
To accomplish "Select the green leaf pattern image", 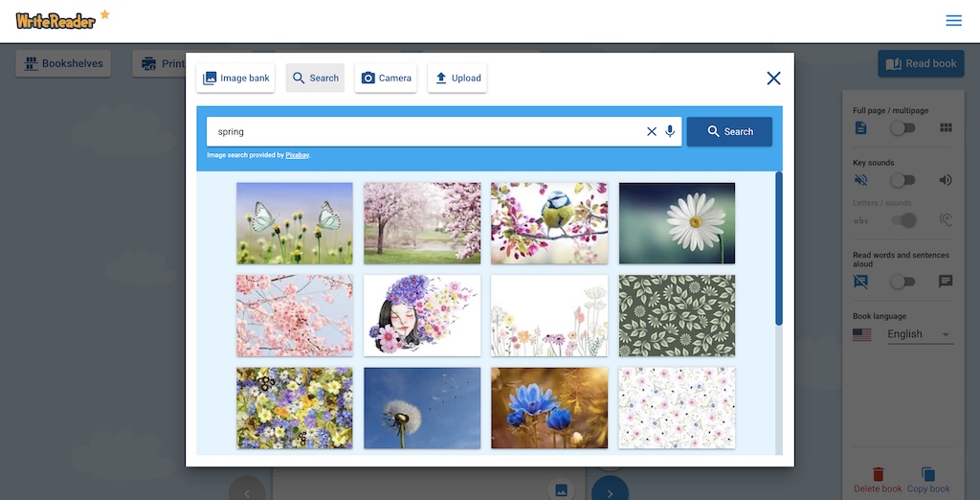I will (x=677, y=315).
